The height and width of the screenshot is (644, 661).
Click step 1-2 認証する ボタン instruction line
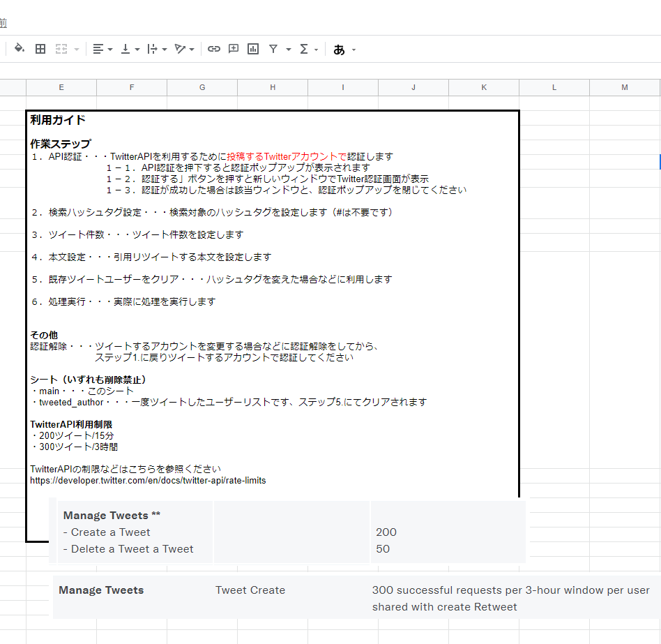pyautogui.click(x=267, y=179)
